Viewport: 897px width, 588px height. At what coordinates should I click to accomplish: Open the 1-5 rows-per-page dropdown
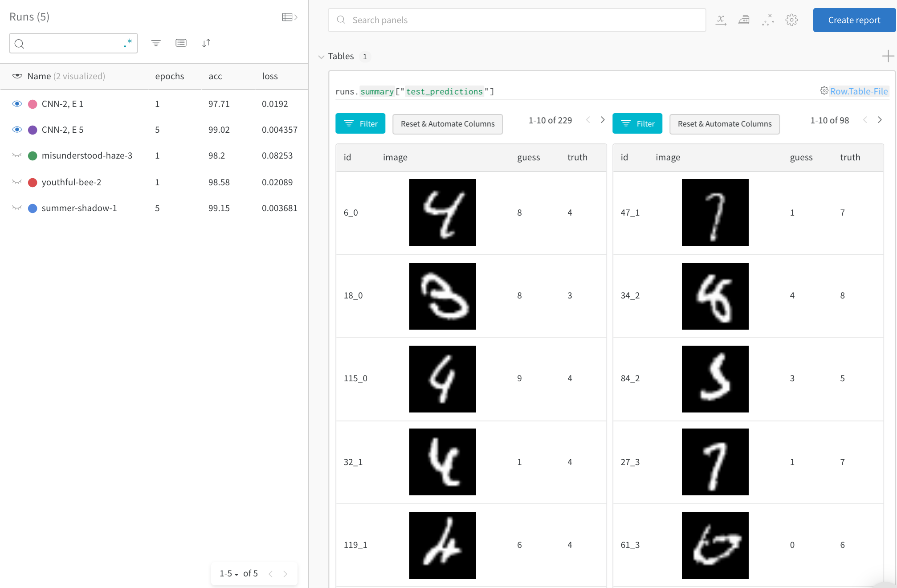tap(229, 574)
